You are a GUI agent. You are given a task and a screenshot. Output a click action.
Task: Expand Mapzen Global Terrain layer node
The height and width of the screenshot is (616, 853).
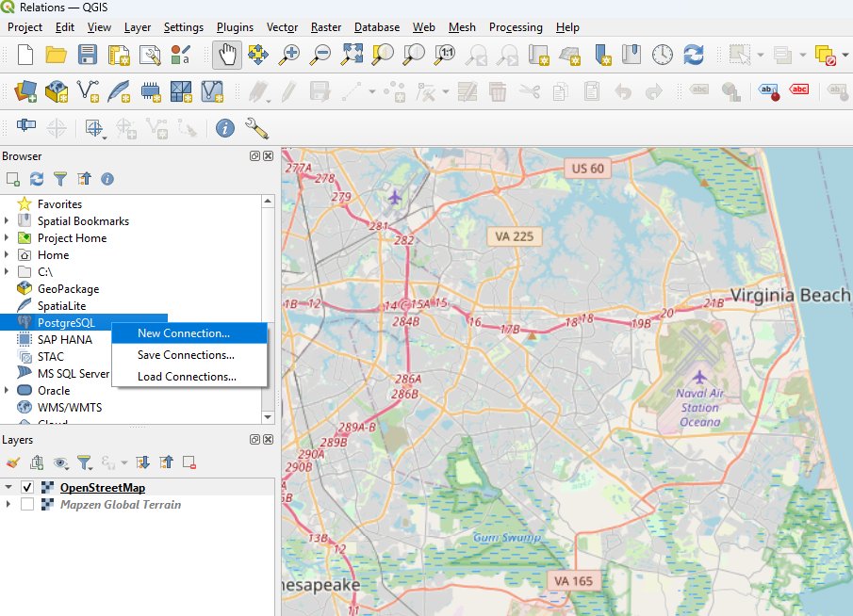(x=8, y=504)
